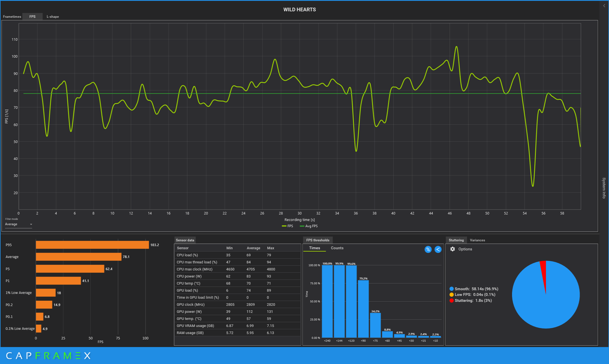Select the RAM usage (GB) row
Screen dimensions: 609x364
(x=238, y=333)
